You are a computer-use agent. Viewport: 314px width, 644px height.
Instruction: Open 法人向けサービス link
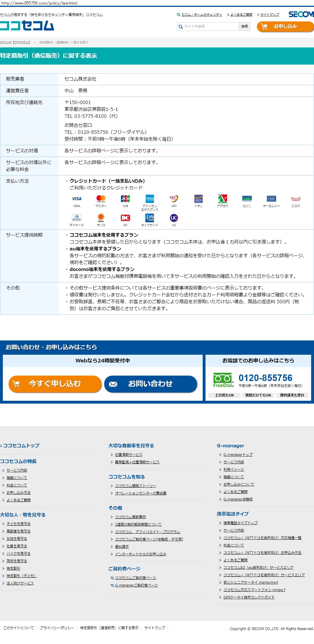pyautogui.click(x=20, y=583)
